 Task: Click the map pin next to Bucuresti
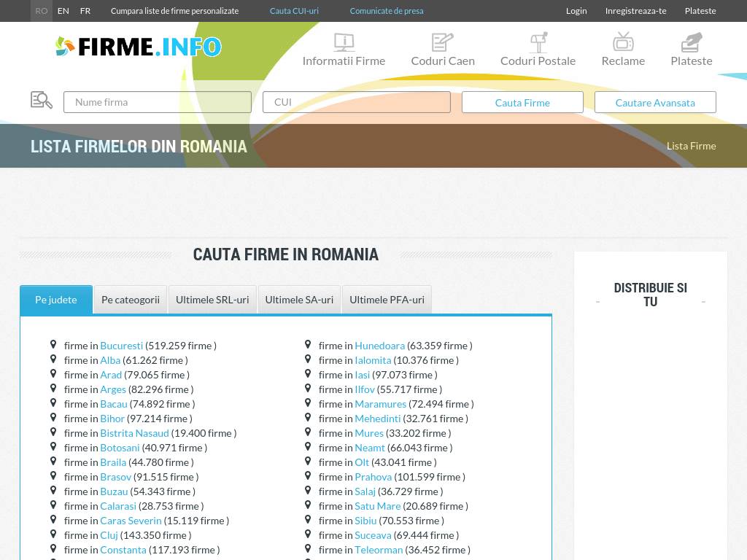(53, 344)
